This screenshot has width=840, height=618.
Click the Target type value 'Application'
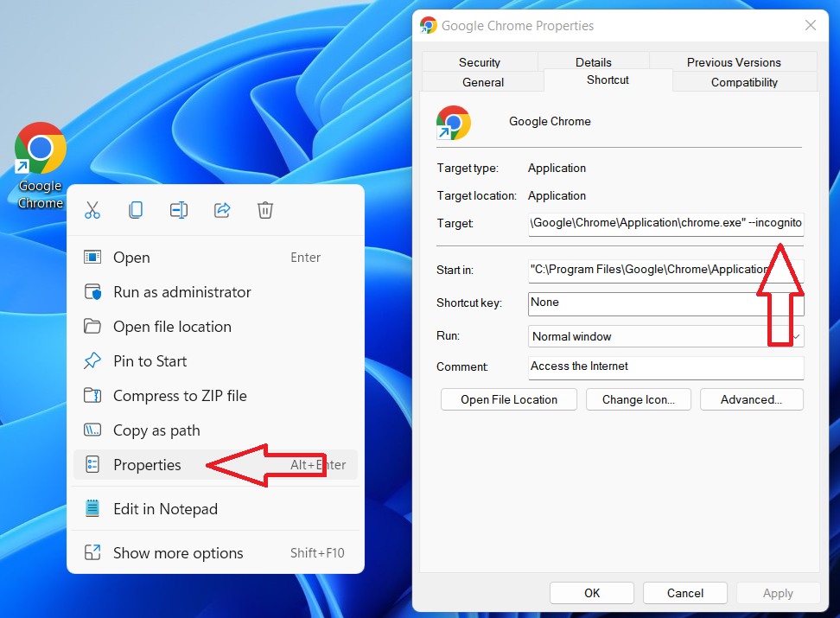(x=557, y=169)
